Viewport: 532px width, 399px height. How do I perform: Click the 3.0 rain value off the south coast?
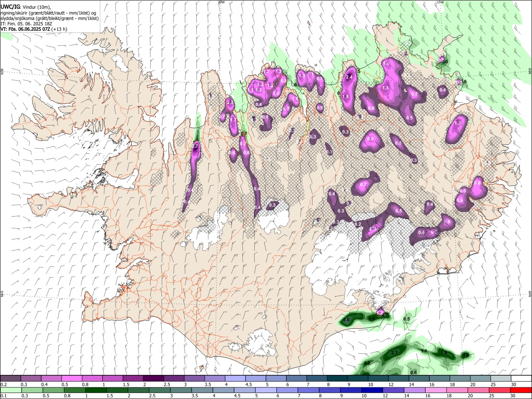coord(346,320)
